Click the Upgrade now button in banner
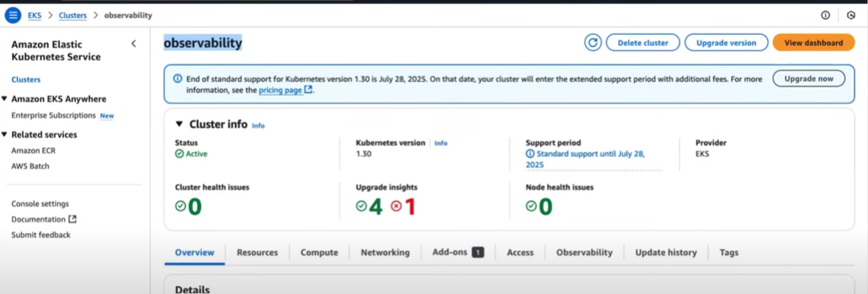 (808, 79)
